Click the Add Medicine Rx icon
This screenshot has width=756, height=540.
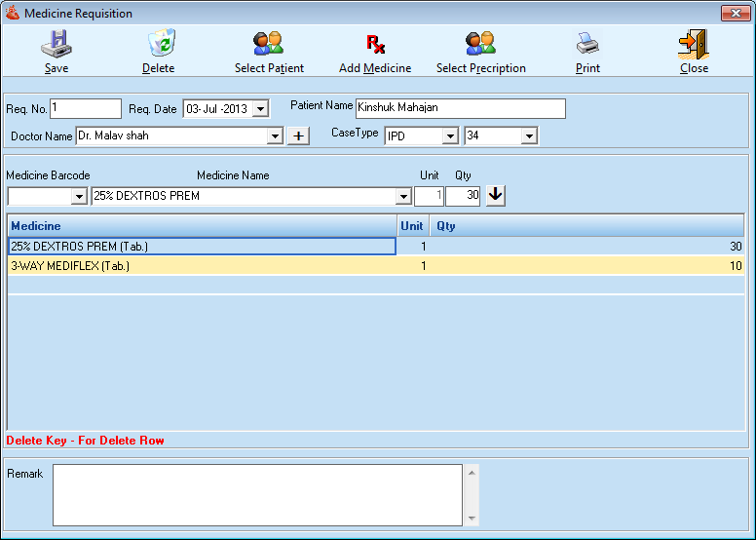[x=375, y=45]
